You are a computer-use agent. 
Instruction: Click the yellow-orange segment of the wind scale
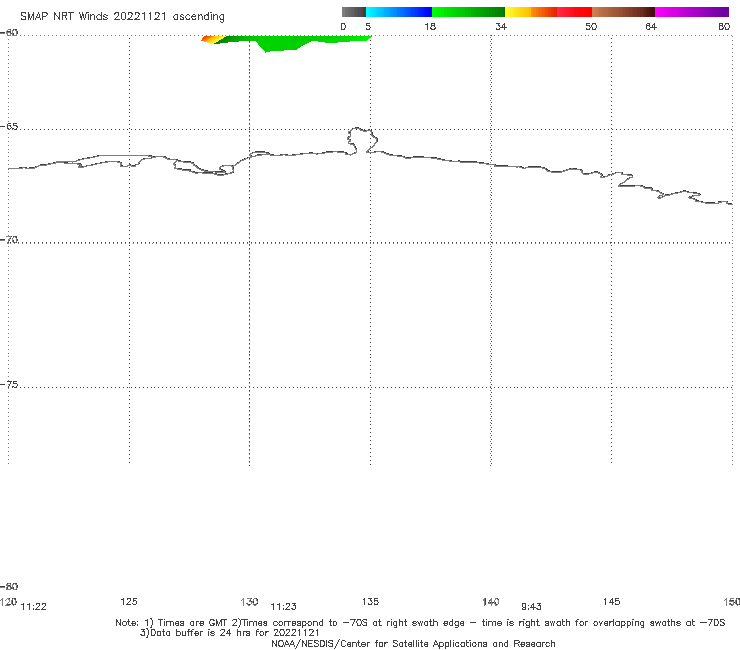pos(531,12)
